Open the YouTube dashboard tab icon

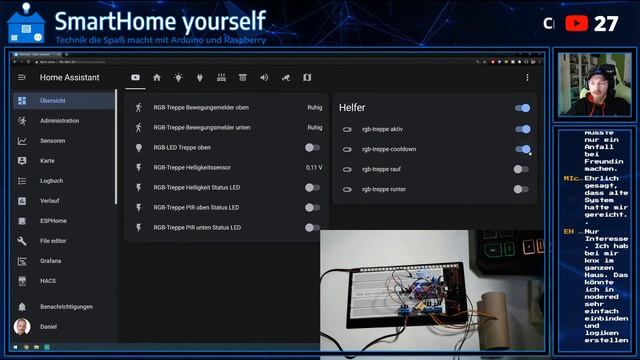point(136,78)
